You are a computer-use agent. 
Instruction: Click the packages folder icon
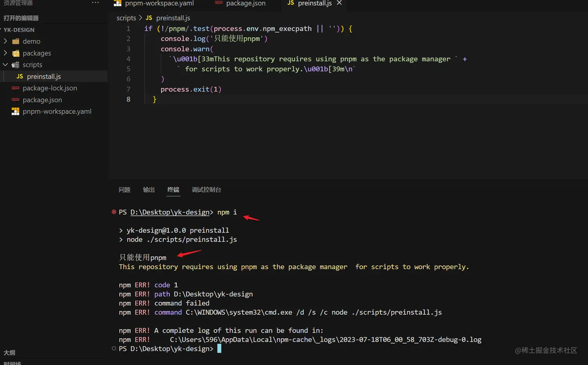click(16, 53)
